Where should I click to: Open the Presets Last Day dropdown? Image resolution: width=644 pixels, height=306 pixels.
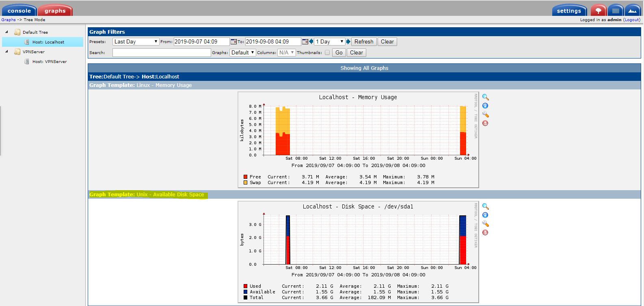(x=136, y=41)
